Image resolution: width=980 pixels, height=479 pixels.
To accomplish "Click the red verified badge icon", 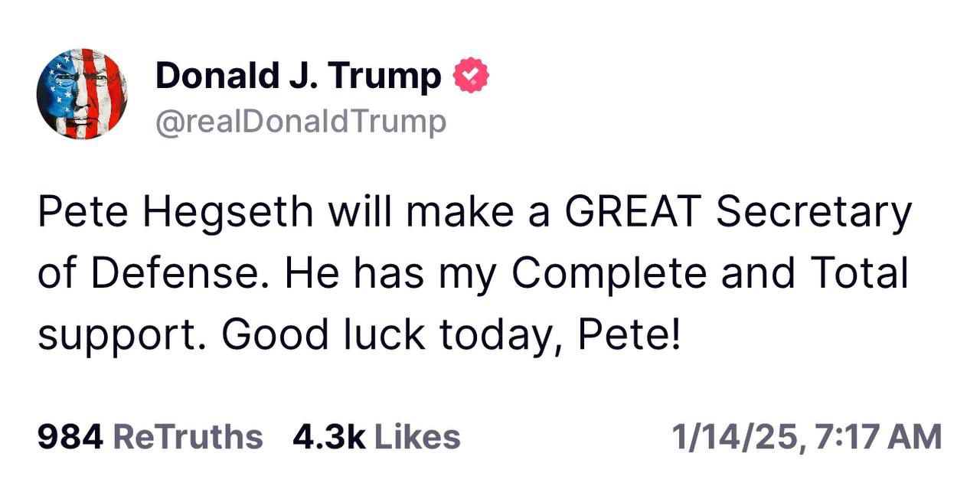I will (x=472, y=77).
